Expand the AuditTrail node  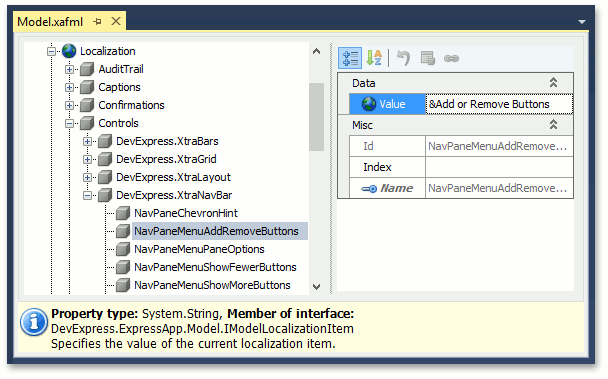(69, 69)
